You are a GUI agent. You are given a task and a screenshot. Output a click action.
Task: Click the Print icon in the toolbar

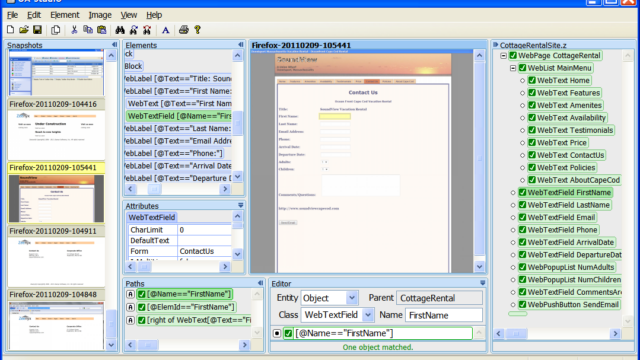pyautogui.click(x=184, y=30)
